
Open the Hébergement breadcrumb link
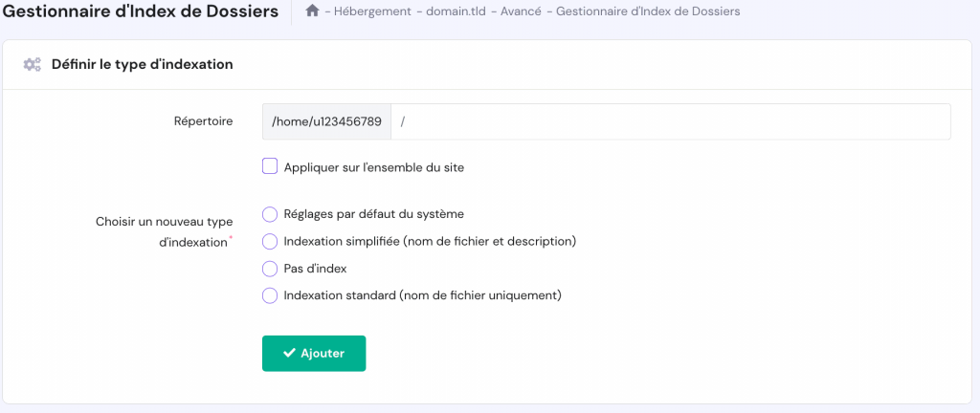(371, 11)
